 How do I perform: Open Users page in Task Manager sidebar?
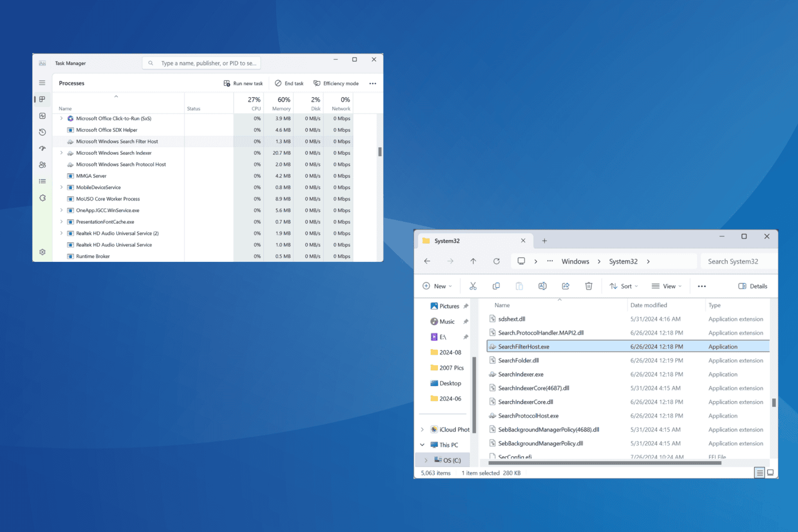42,165
